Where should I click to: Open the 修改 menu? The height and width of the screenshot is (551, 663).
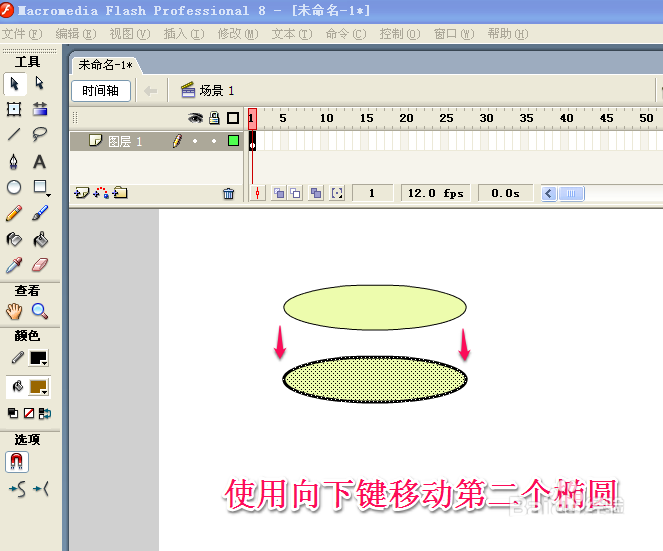pyautogui.click(x=238, y=33)
